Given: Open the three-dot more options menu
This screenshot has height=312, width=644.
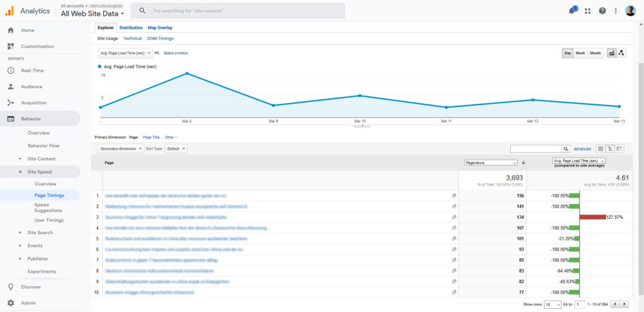Looking at the screenshot, I should (x=616, y=11).
